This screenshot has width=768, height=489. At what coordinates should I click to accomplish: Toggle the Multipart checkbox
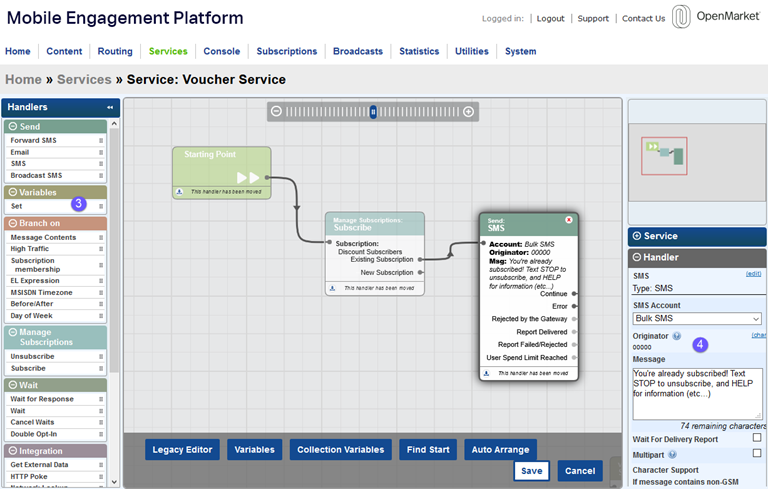click(x=757, y=453)
